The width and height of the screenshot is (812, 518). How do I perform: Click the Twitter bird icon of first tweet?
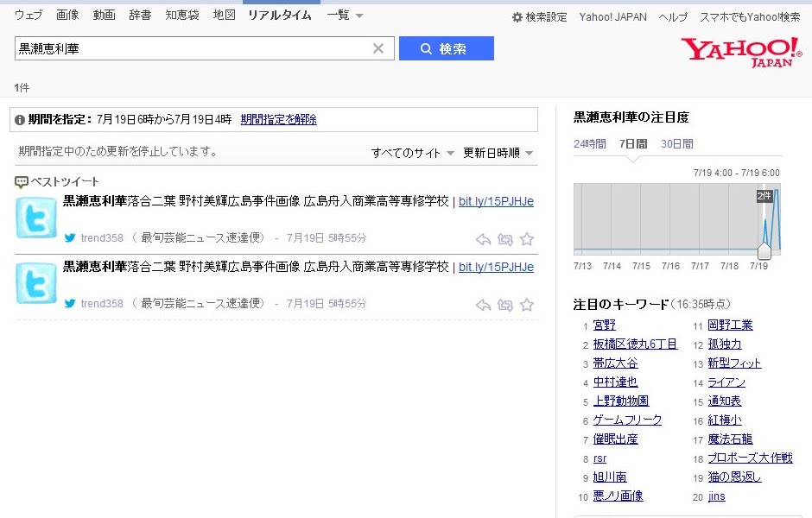[x=70, y=238]
